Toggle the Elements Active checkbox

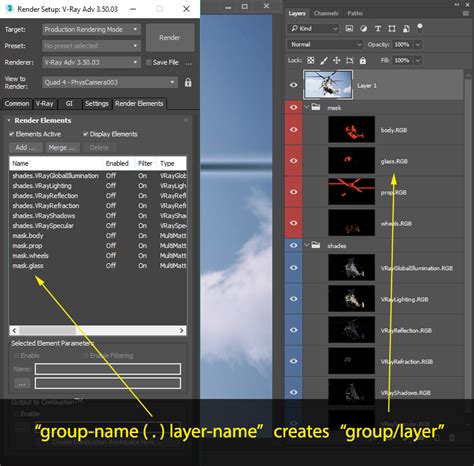[12, 134]
